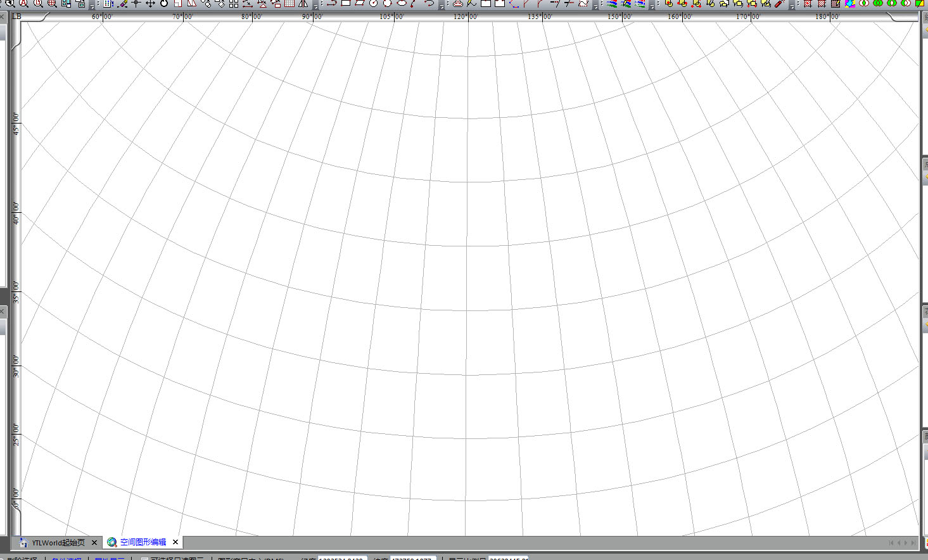Click the four-squares array tool icon
928x560 pixels.
[234, 3]
